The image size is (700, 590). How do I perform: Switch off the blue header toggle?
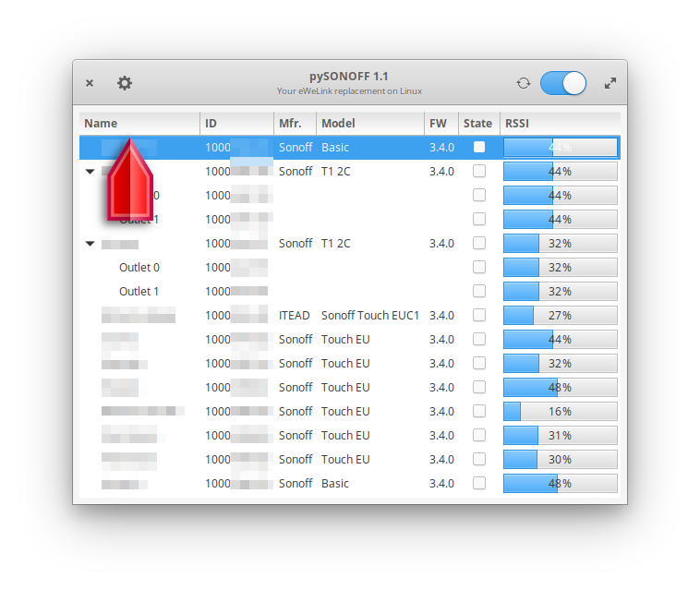click(x=563, y=83)
